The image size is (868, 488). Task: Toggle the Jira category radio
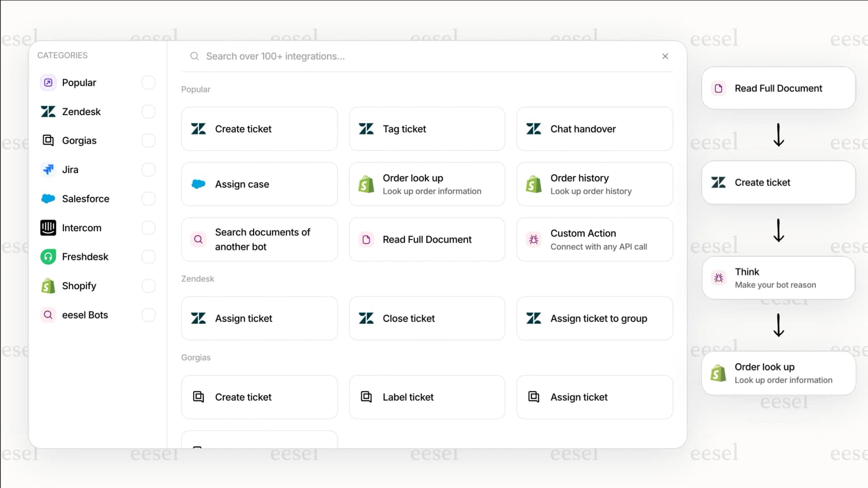(148, 169)
